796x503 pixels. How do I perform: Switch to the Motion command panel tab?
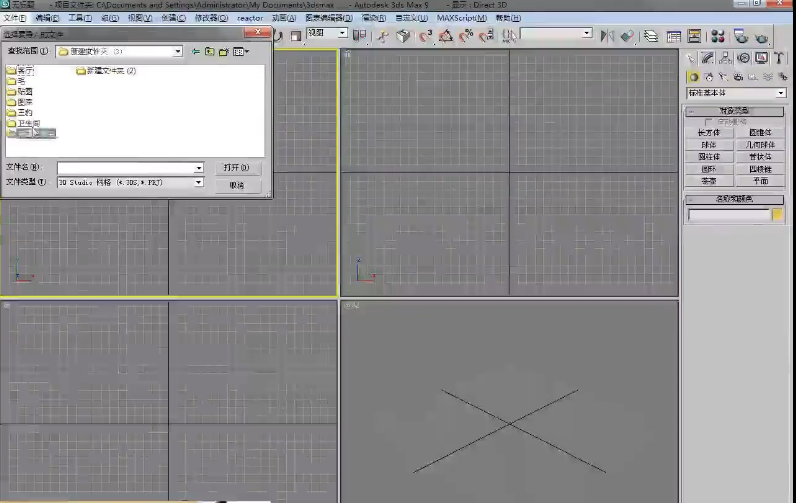(x=744, y=58)
